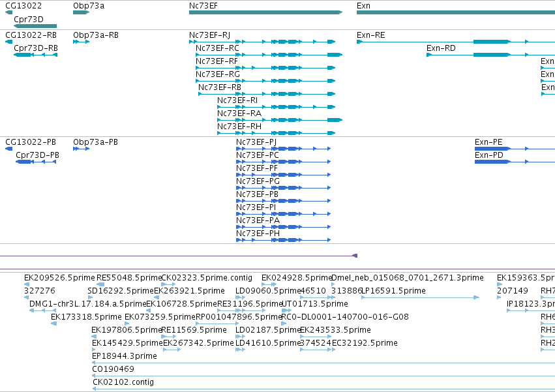This screenshot has width=555, height=392.
Task: Select the Exn-PE protein label
Action: (488, 142)
